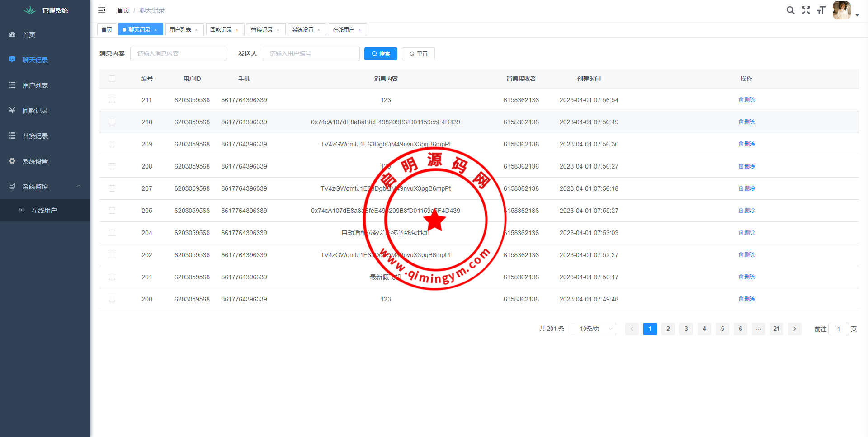Screen dimensions: 868x437
Task: Collapse sidebar with hamburger icon
Action: (102, 10)
